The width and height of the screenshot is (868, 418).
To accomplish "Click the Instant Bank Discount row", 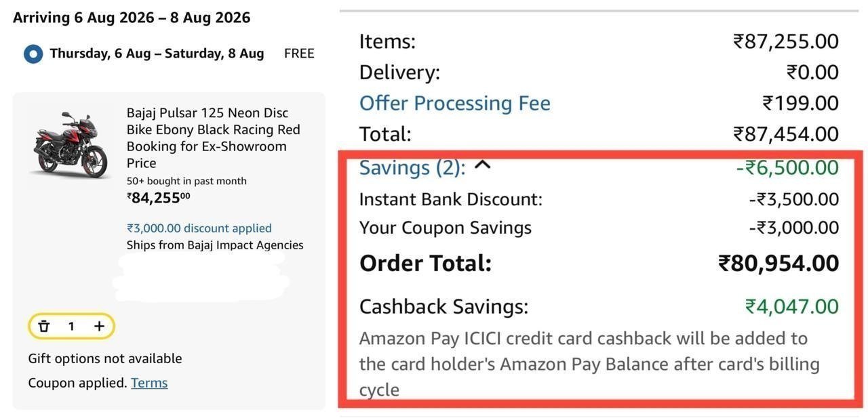I will click(599, 199).
